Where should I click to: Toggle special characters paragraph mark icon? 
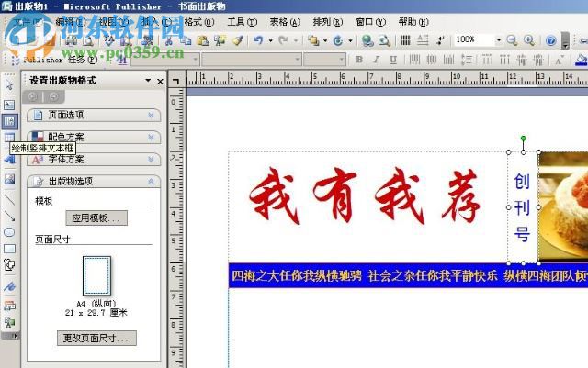pyautogui.click(x=440, y=40)
